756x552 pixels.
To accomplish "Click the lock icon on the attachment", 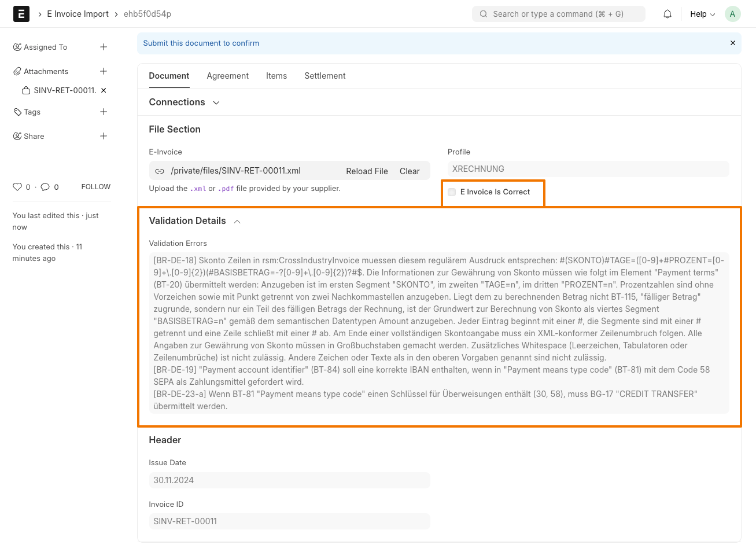I will click(26, 90).
